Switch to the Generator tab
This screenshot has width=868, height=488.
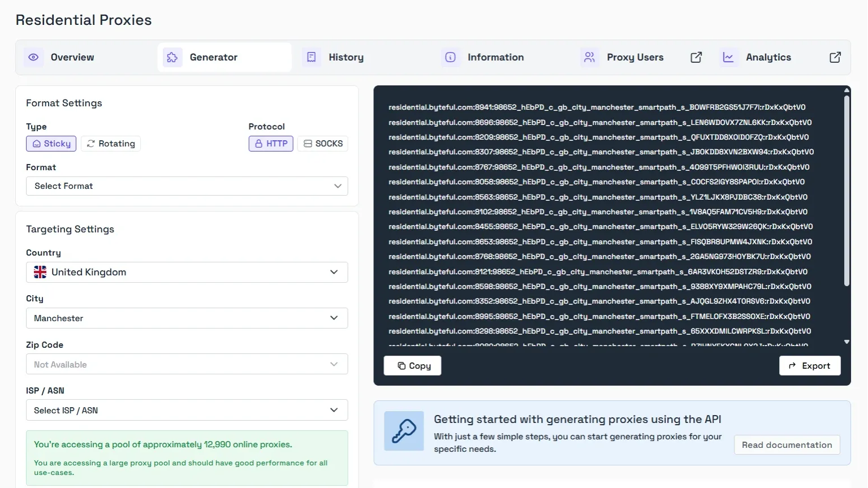pyautogui.click(x=224, y=57)
